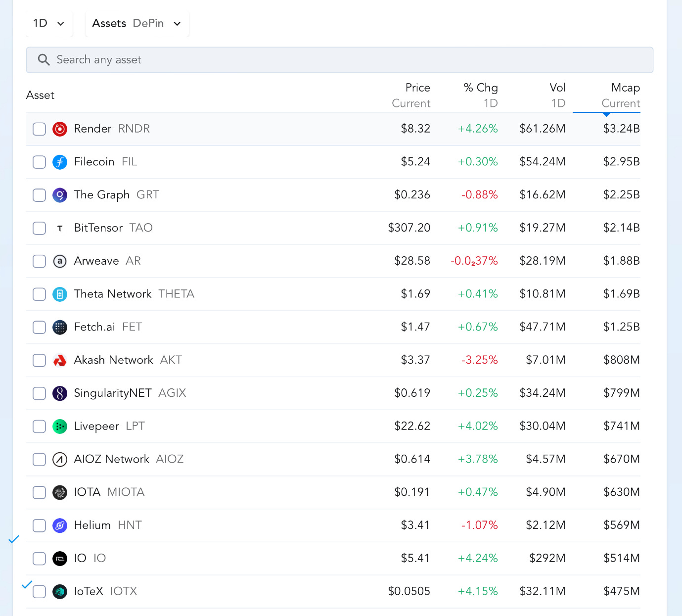Click the Helium HNT logo icon
Viewport: 682px width, 616px height.
60,525
